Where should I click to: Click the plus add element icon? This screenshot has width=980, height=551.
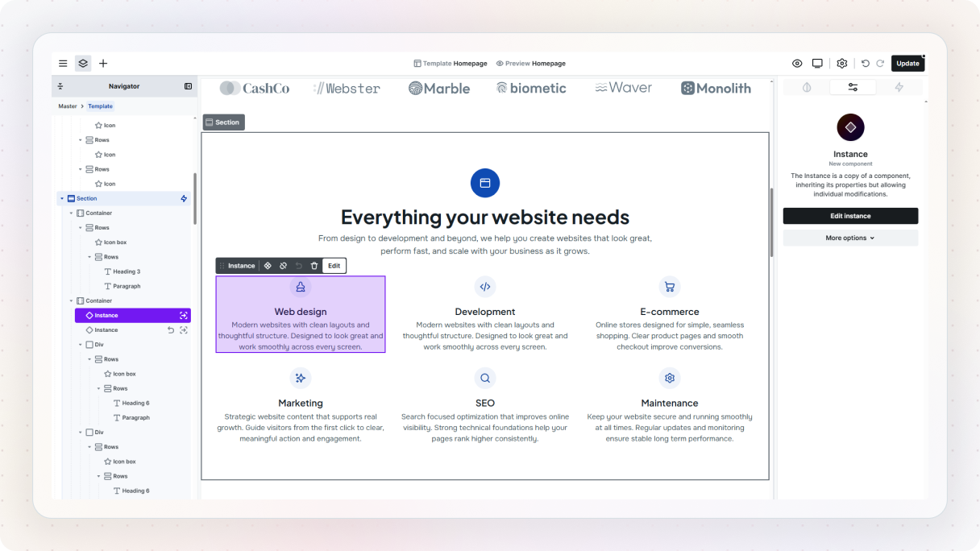point(103,64)
